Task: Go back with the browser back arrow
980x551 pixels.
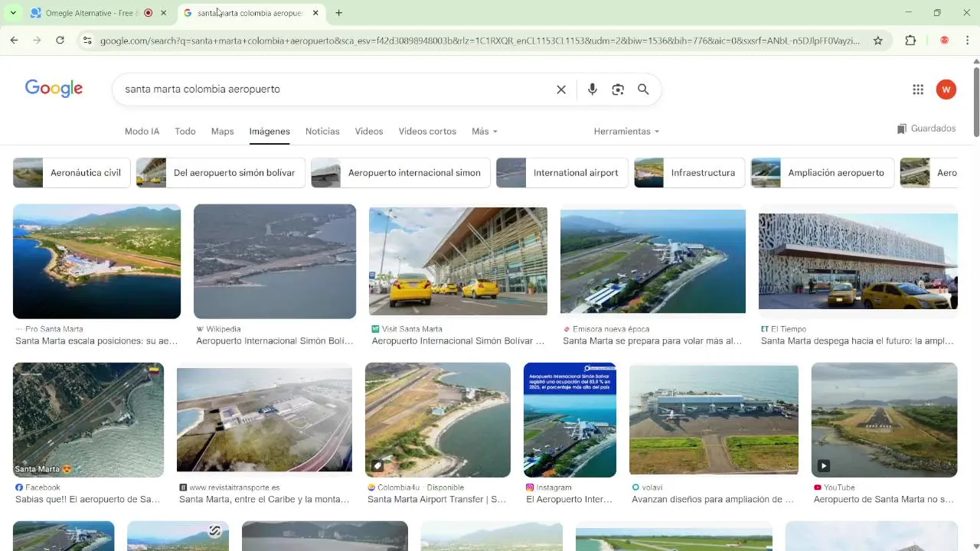Action: point(14,41)
